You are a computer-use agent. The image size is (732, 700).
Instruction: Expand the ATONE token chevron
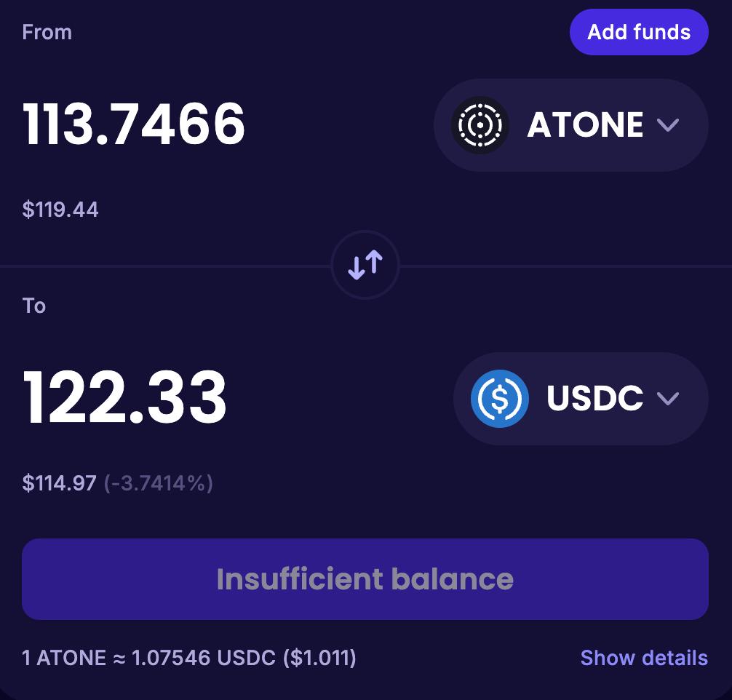click(x=667, y=125)
